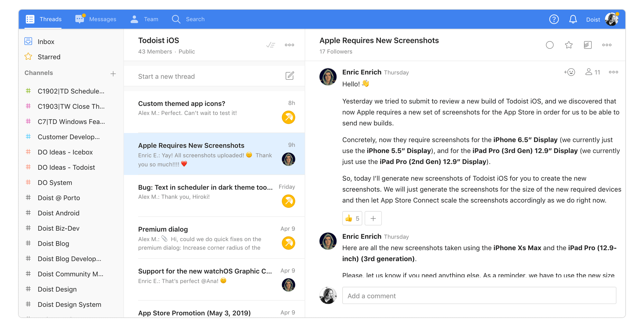Toggle the thumbs-up reaction on Enric's message

pyautogui.click(x=352, y=218)
